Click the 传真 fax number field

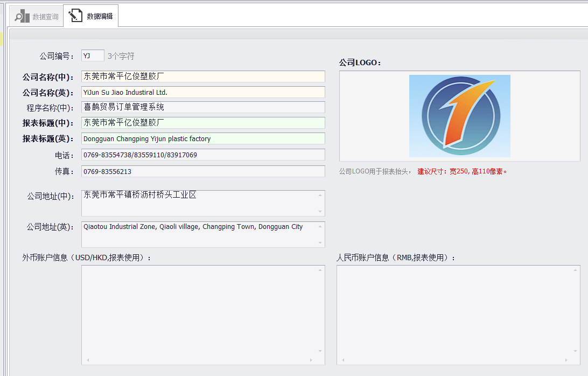tap(203, 171)
